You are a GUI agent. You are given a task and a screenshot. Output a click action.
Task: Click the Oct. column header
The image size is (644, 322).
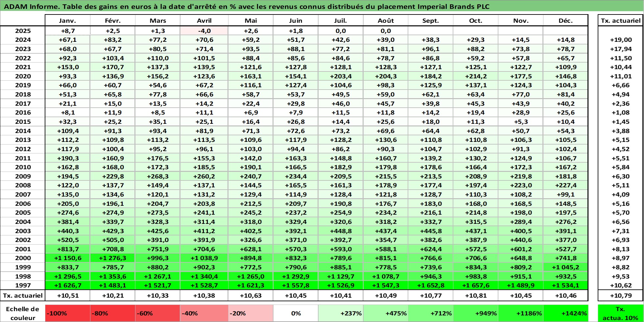(x=476, y=20)
